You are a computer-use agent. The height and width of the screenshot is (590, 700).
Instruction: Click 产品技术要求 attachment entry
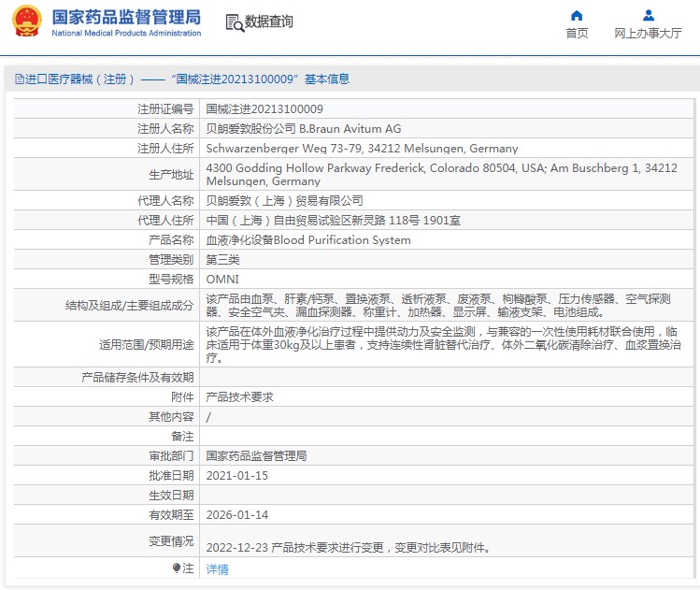[239, 397]
